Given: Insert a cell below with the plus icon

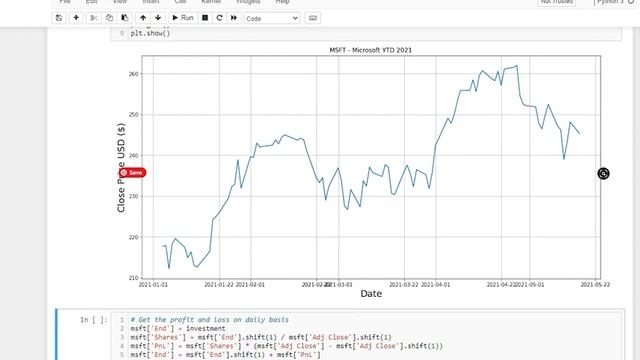Looking at the screenshot, I should 76,18.
